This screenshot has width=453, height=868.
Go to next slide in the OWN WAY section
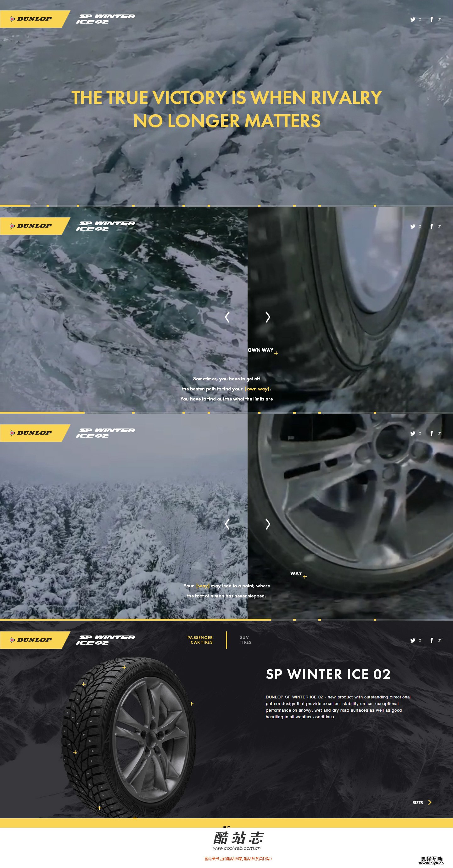pos(268,317)
